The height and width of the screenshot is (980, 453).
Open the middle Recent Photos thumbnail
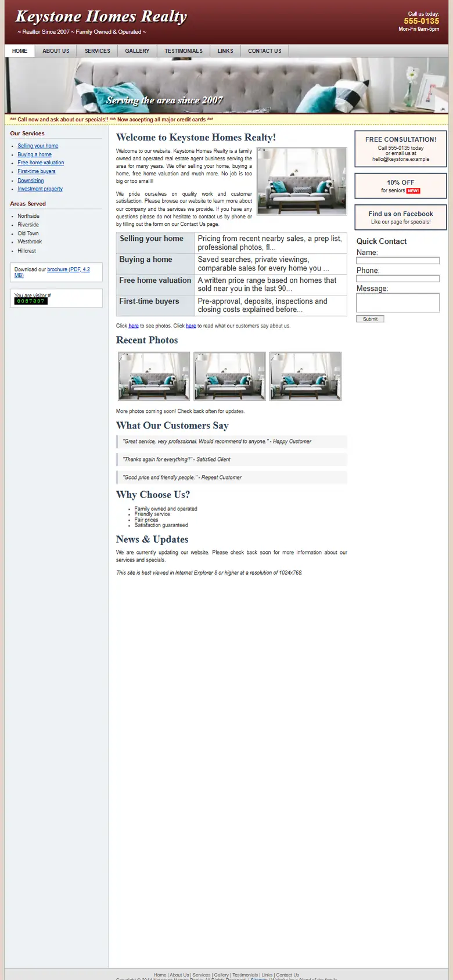click(x=229, y=376)
